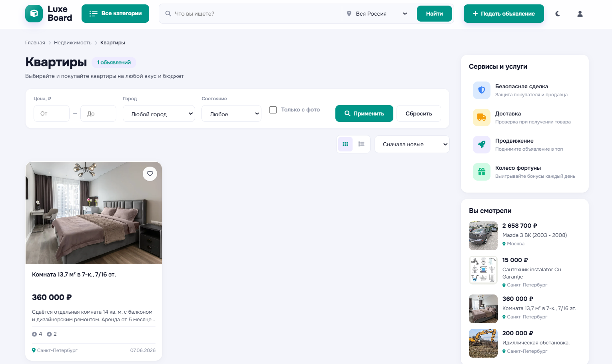The width and height of the screenshot is (612, 364).
Task: Open the Все категории menu
Action: [x=115, y=14]
